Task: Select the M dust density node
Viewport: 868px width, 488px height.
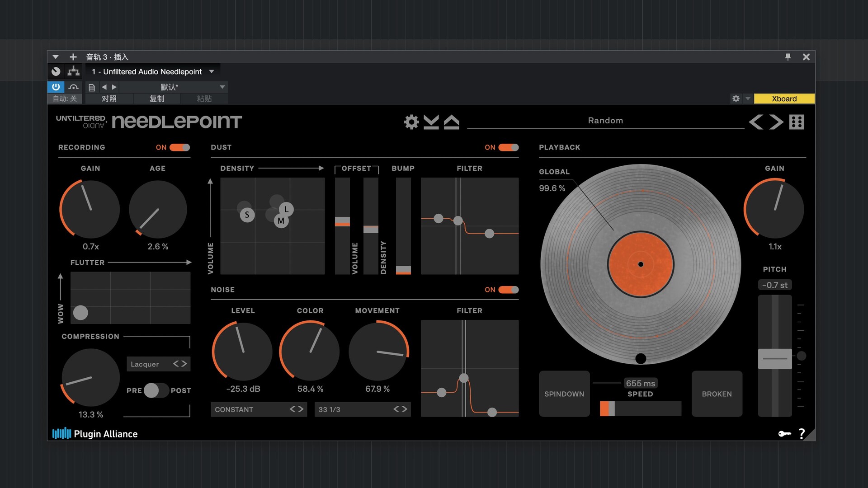Action: [281, 221]
